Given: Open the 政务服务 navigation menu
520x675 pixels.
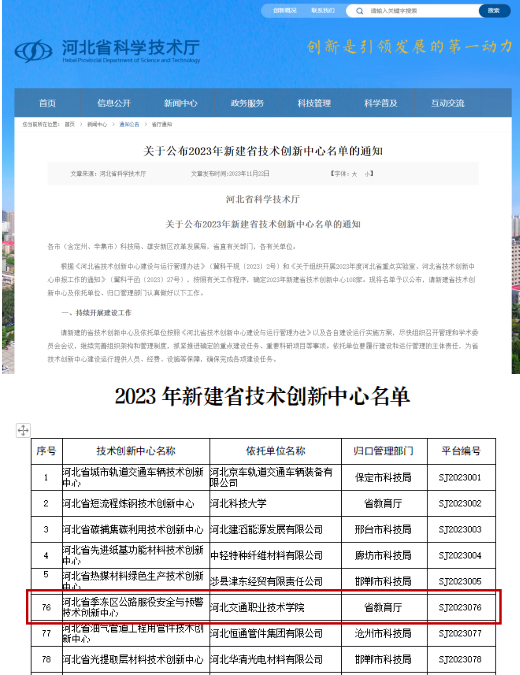Looking at the screenshot, I should pos(247,103).
